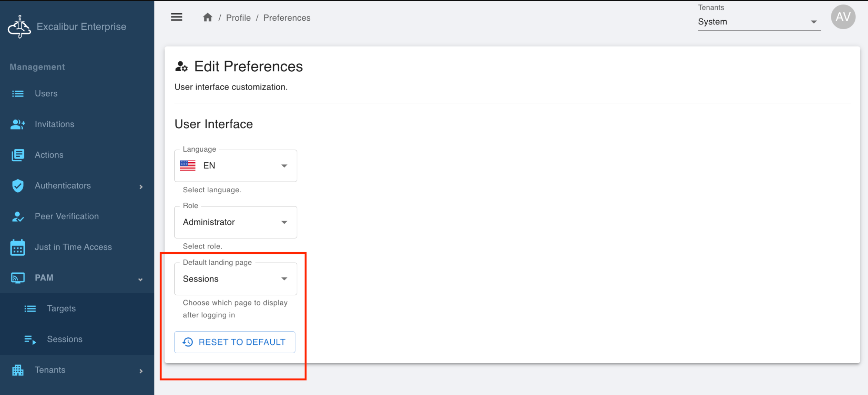Viewport: 868px width, 395px height.
Task: Click the Just in Time Access calendar icon
Action: click(x=18, y=247)
